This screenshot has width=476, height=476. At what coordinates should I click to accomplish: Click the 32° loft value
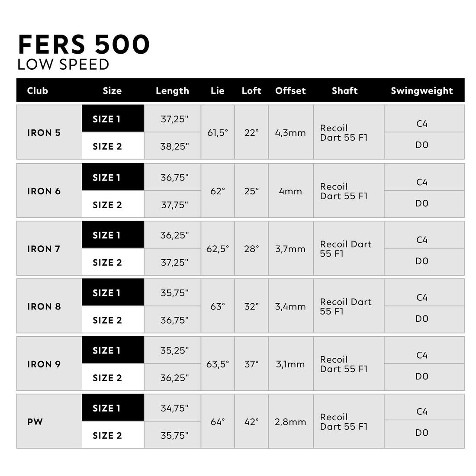(x=251, y=306)
